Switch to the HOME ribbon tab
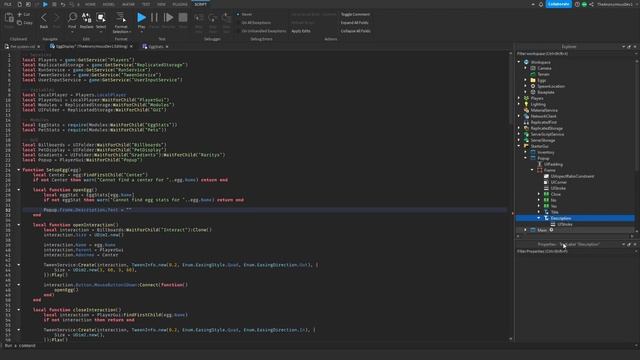Viewport: 640px width, 360px height. pyautogui.click(x=90, y=4)
